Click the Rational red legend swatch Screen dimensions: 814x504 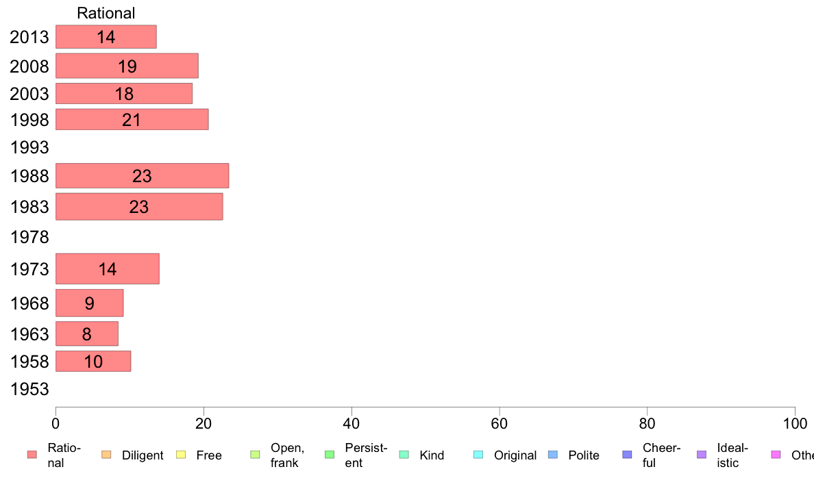pyautogui.click(x=32, y=455)
